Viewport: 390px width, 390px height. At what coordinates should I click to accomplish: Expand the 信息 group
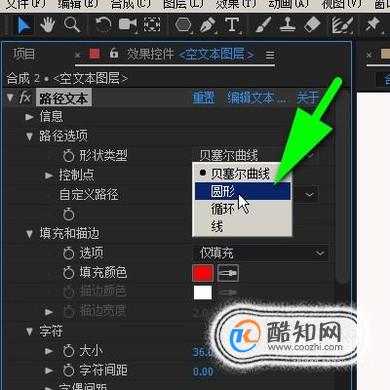click(29, 117)
